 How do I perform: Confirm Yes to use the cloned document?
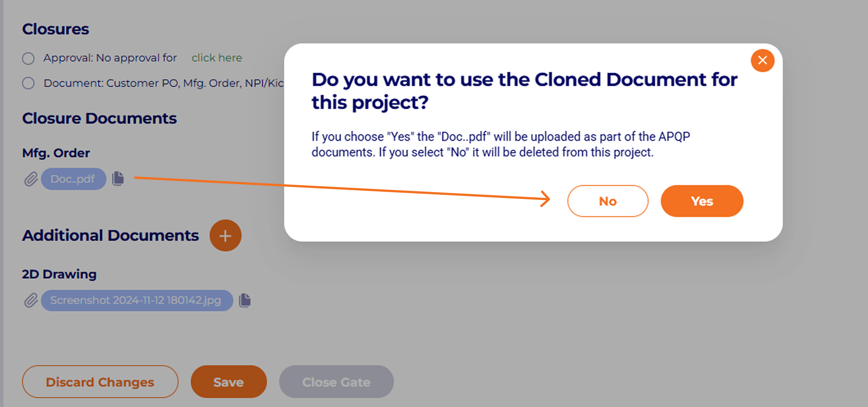pos(702,201)
